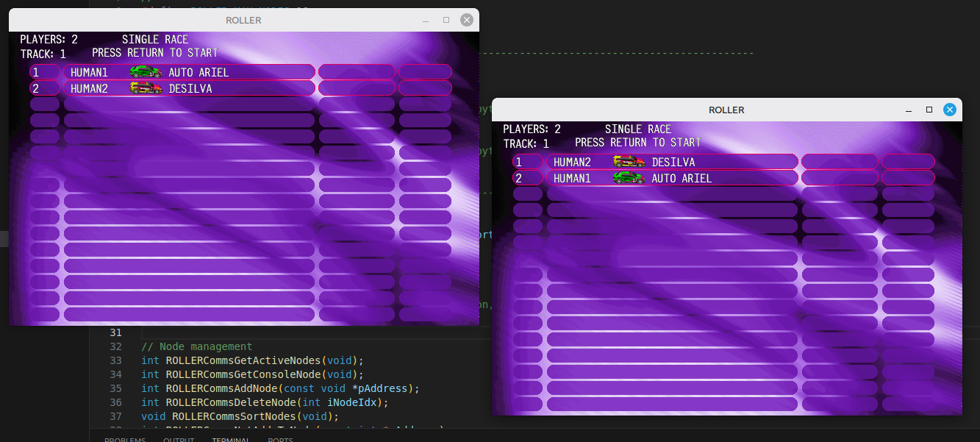Click AUTO ARIEL team name in right ROLLER window
980x442 pixels.
(682, 179)
